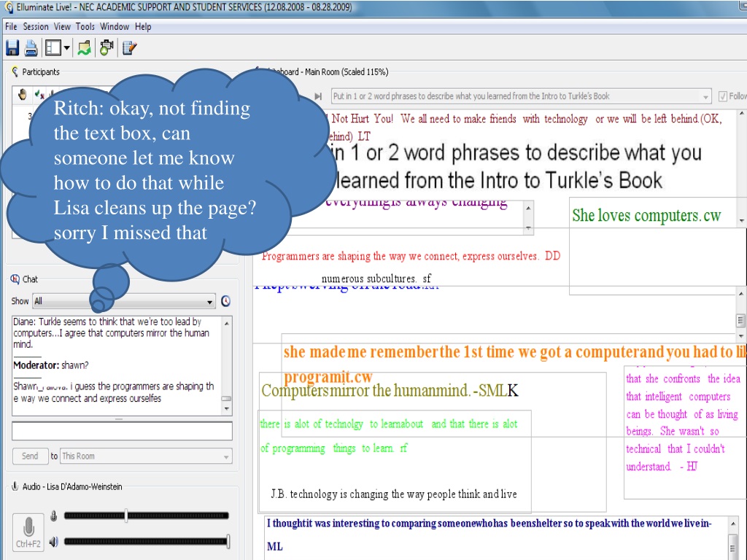Open the chat Show All dropdown
The height and width of the screenshot is (560, 747).
[123, 301]
